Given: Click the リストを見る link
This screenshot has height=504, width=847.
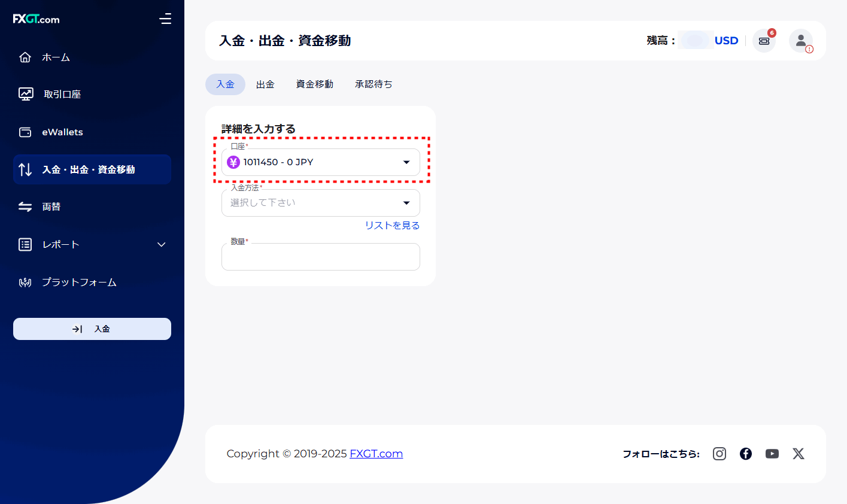Looking at the screenshot, I should (x=393, y=226).
